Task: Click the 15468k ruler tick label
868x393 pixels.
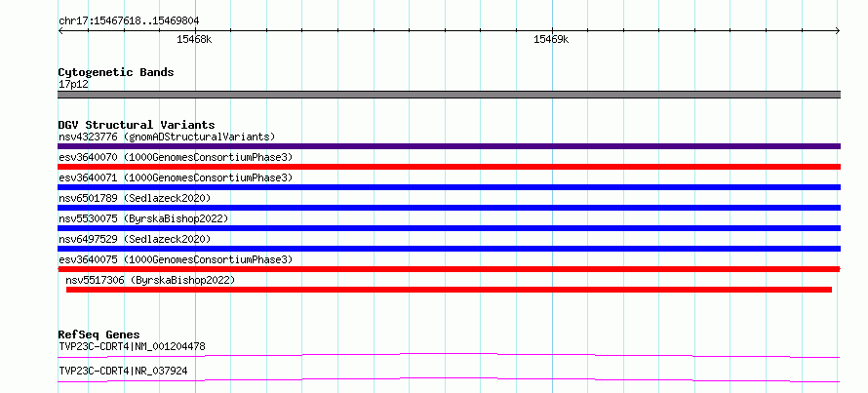Action: 194,40
